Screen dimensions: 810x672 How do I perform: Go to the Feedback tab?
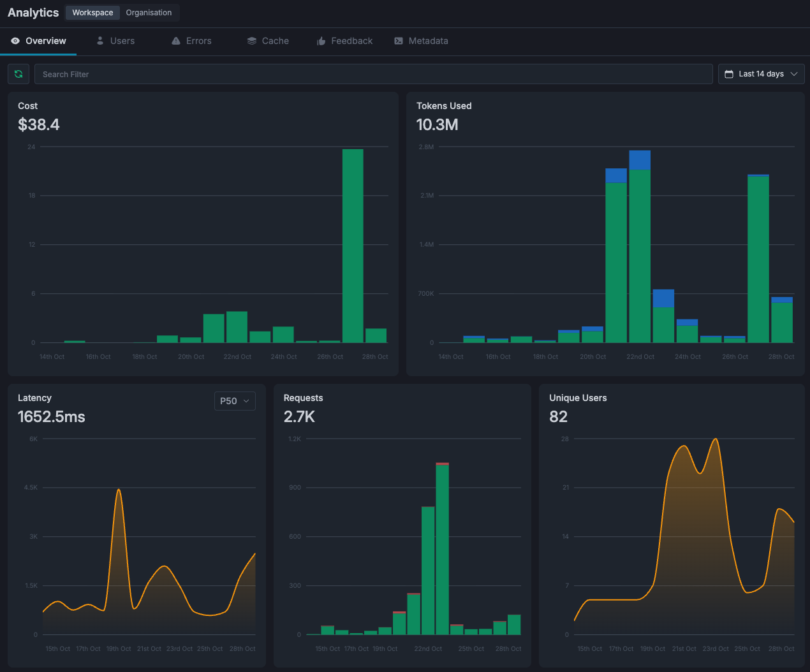(351, 41)
